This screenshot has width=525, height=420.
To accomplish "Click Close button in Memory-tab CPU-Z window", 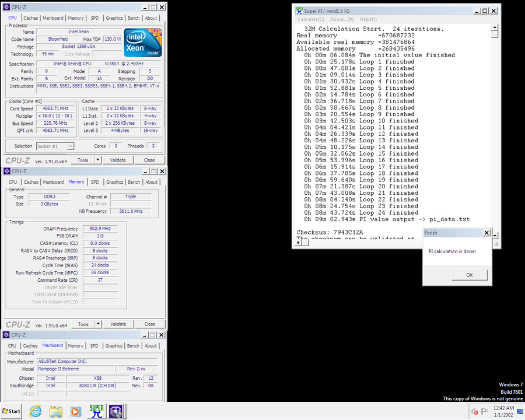I will 150,324.
